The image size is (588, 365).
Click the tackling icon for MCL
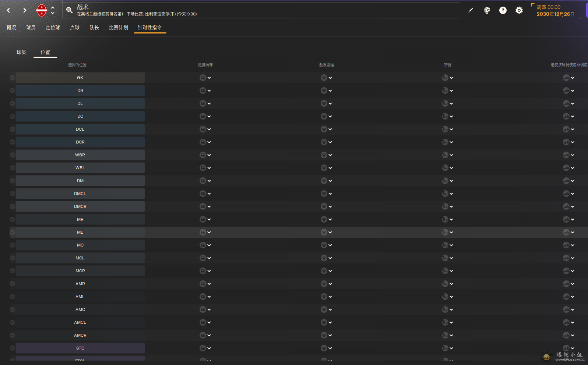point(445,258)
